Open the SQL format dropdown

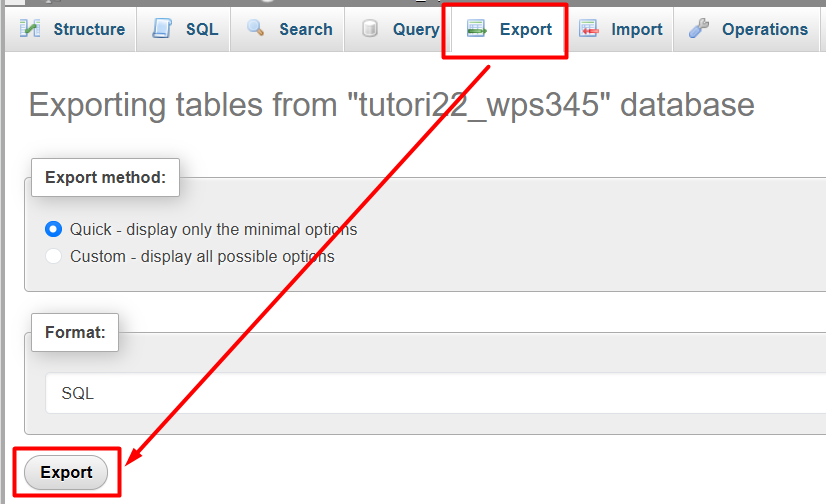(436, 393)
